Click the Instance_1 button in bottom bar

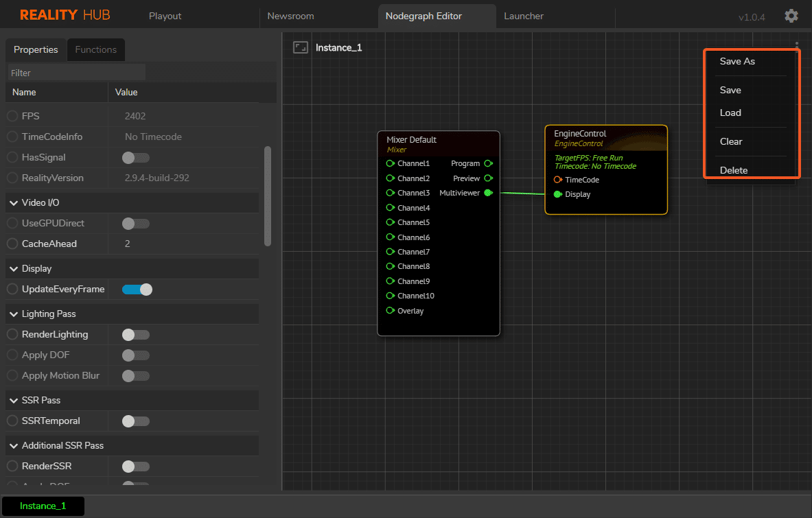coord(43,506)
